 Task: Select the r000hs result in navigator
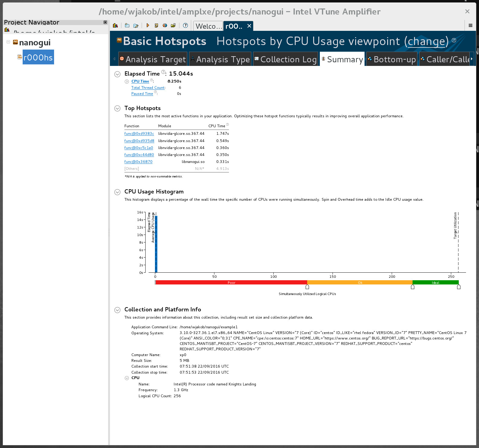coord(38,57)
